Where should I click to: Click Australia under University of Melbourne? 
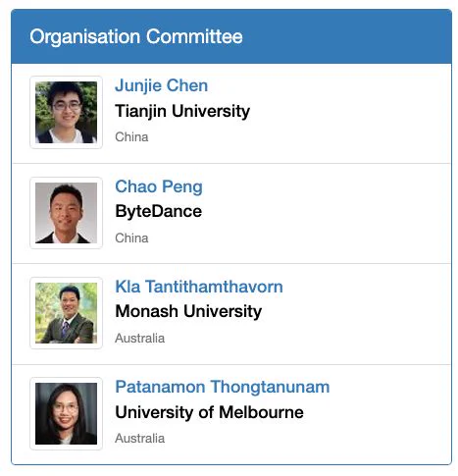click(139, 439)
